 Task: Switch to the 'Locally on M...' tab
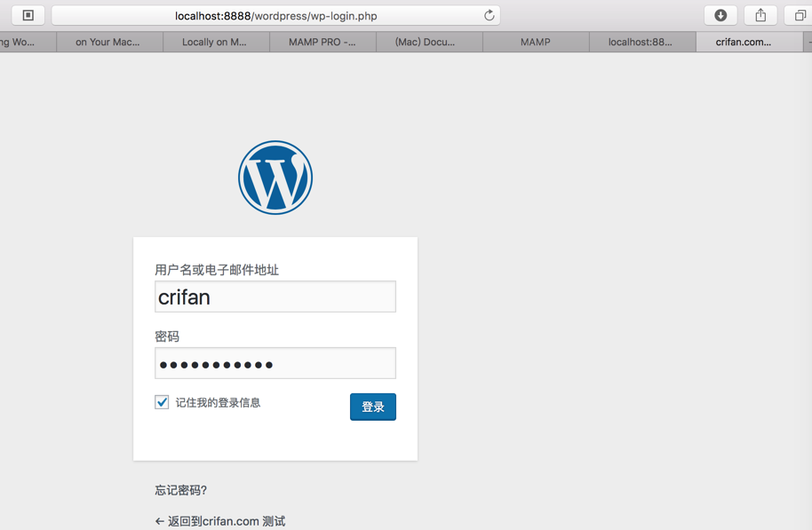(x=214, y=42)
